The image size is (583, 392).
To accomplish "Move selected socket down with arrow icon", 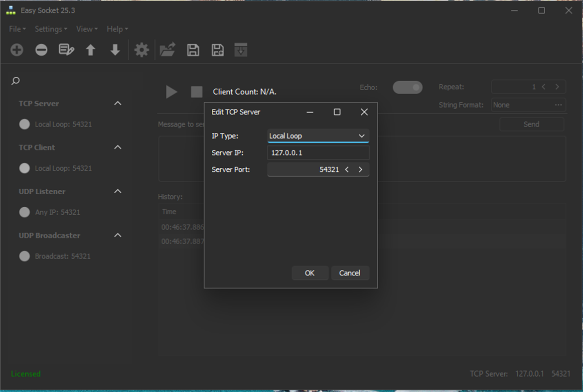I will pyautogui.click(x=115, y=50).
